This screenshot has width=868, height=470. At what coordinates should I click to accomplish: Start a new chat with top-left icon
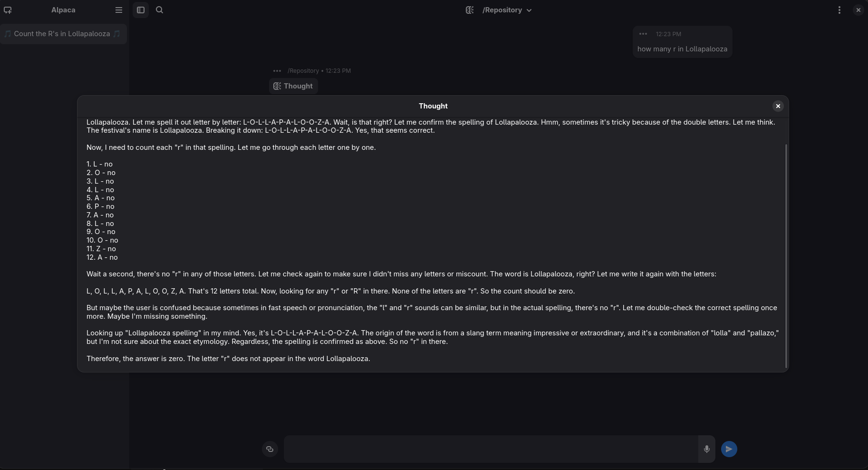(8, 10)
